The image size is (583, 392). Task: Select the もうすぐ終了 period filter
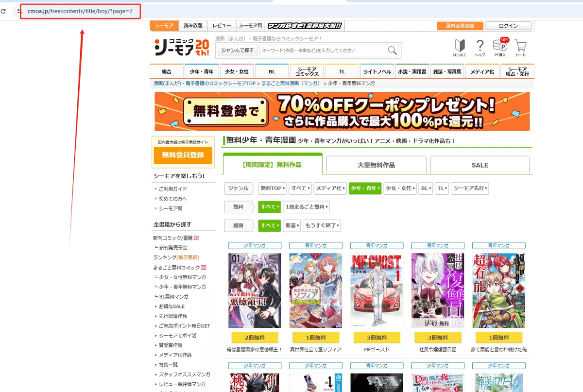[x=321, y=225]
